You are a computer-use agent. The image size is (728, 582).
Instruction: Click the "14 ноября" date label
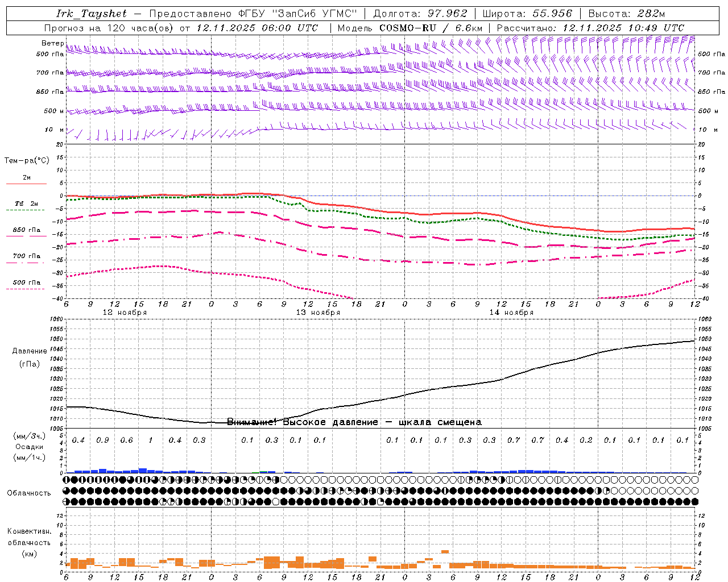pyautogui.click(x=511, y=313)
